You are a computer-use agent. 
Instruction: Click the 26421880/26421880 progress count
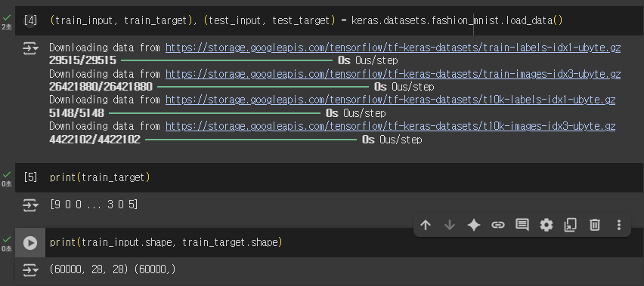click(101, 87)
